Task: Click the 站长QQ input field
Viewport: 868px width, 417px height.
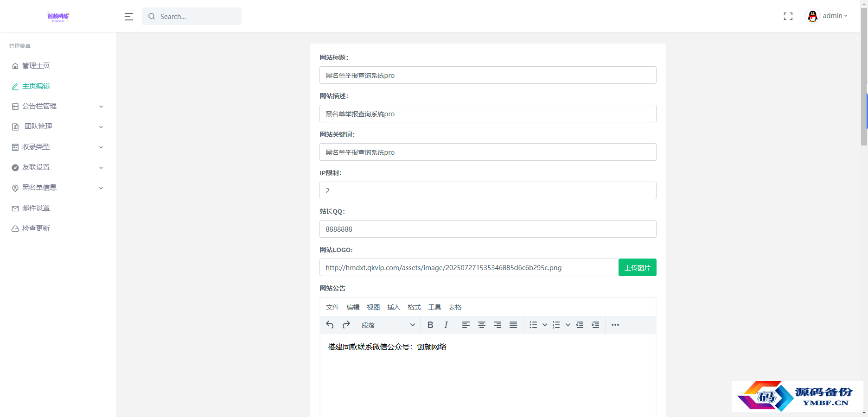Action: point(488,229)
